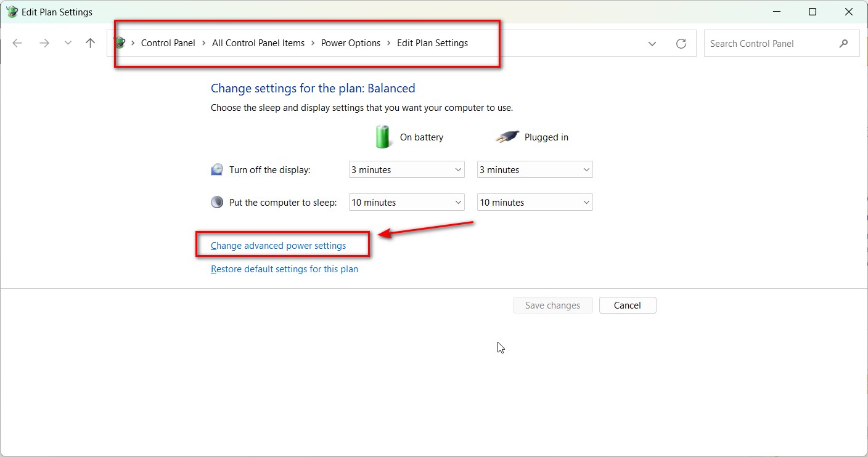868x457 pixels.
Task: Click the back arrow to go back
Action: (x=17, y=43)
